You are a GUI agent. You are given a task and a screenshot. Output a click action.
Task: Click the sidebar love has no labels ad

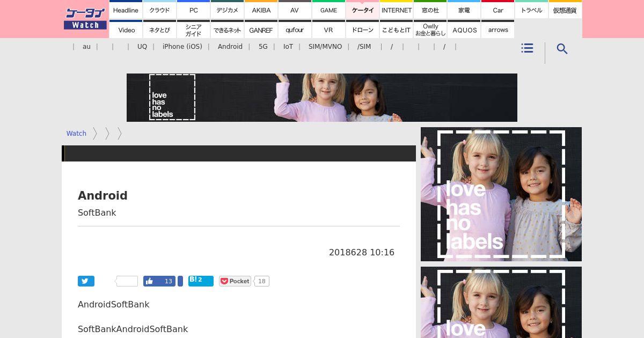pos(501,194)
